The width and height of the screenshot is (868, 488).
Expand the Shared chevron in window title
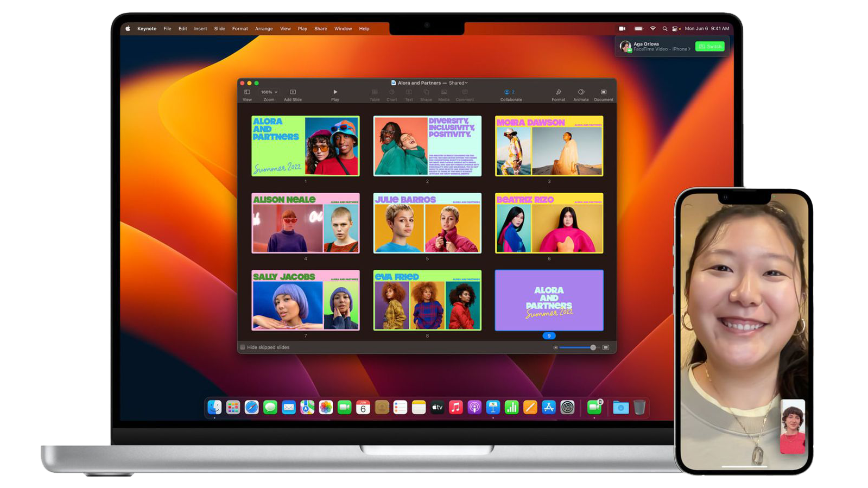tap(466, 83)
